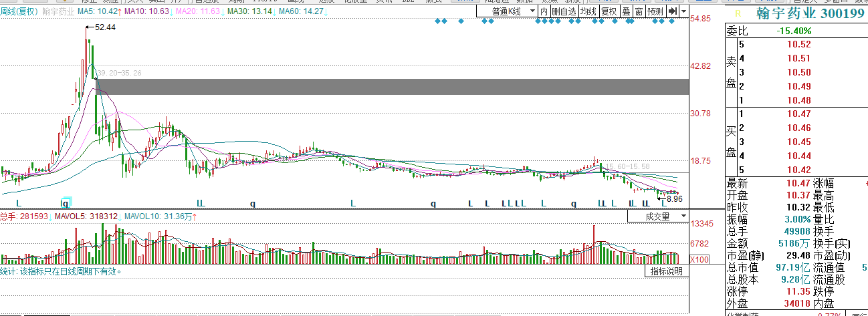The width and height of the screenshot is (868, 316).
Task: Click the jump-to-end arrow icon
Action: (673, 11)
